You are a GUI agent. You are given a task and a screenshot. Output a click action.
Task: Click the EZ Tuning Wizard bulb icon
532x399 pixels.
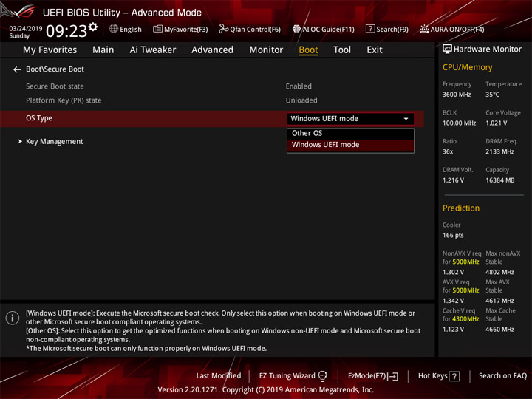click(322, 376)
